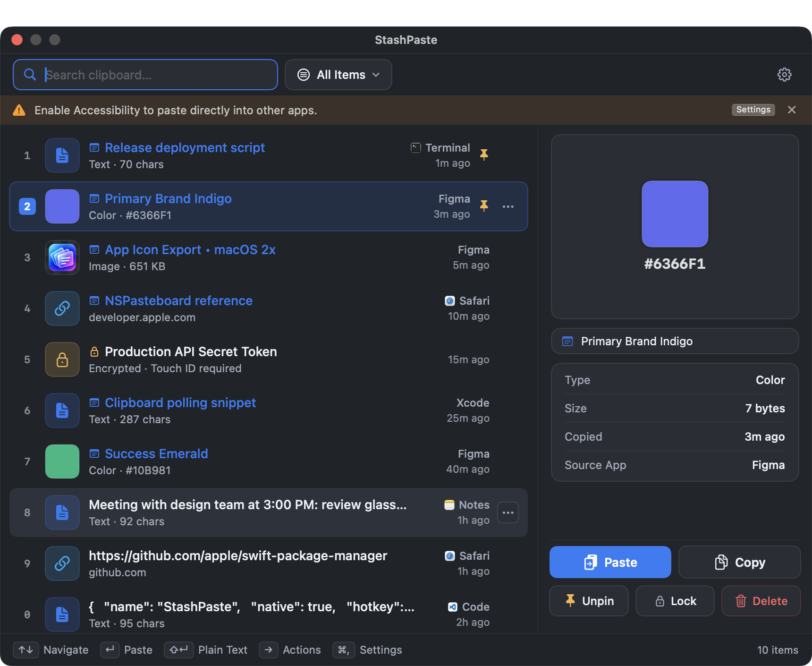This screenshot has height=666, width=812.
Task: Unpin the Primary Brand Indigo item
Action: tap(589, 601)
